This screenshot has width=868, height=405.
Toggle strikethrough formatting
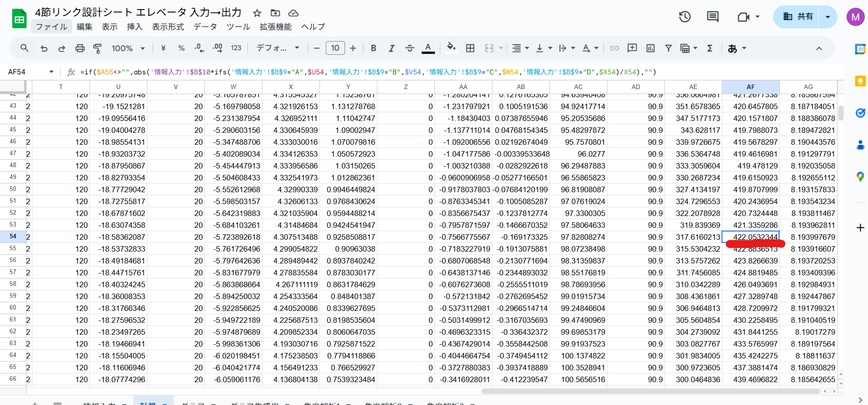[x=409, y=48]
